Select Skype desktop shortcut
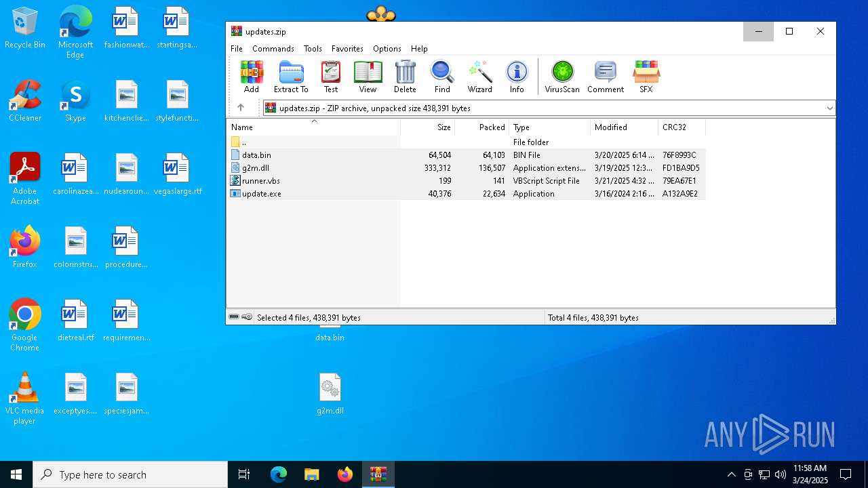Image resolution: width=868 pixels, height=488 pixels. 75,101
